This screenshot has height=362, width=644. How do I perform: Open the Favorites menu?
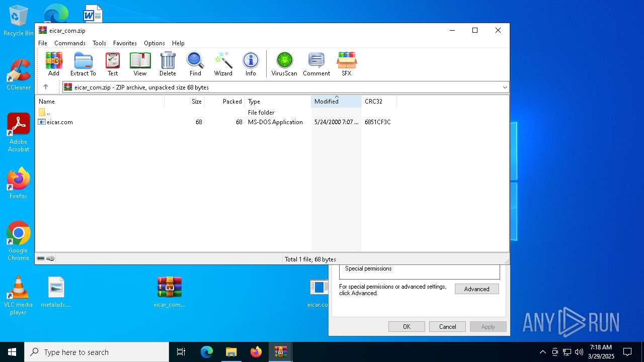(125, 43)
